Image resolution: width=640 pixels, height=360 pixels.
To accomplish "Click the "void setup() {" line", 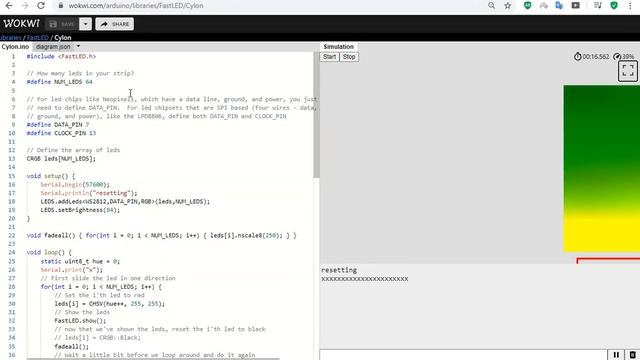I will point(51,176).
